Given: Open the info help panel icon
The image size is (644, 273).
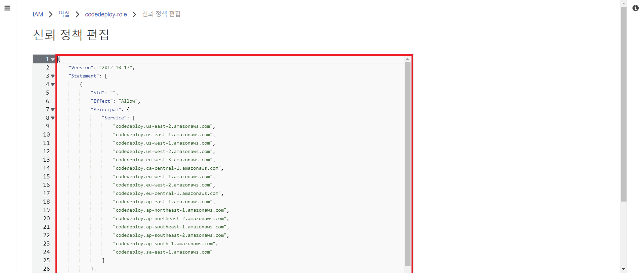Looking at the screenshot, I should point(636,8).
